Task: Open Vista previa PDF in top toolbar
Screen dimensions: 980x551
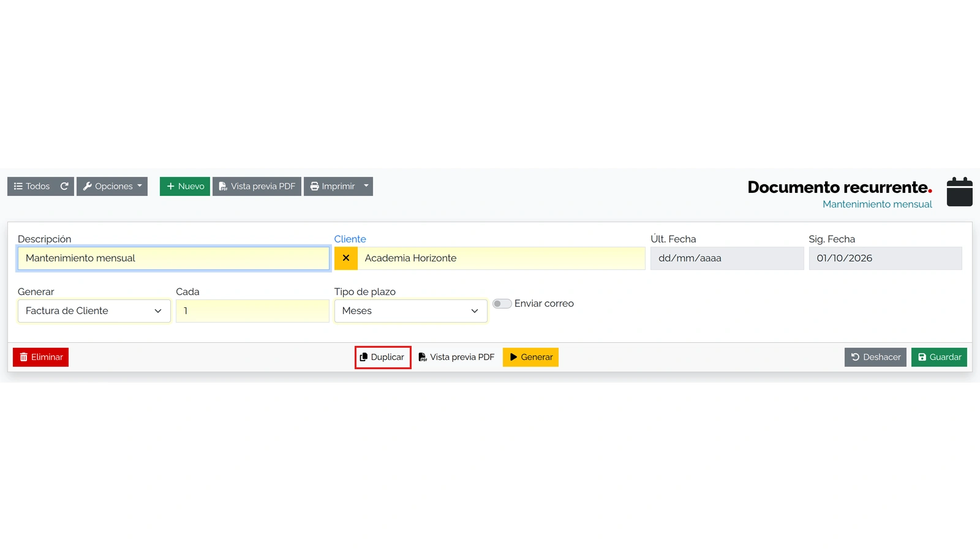Action: tap(257, 186)
